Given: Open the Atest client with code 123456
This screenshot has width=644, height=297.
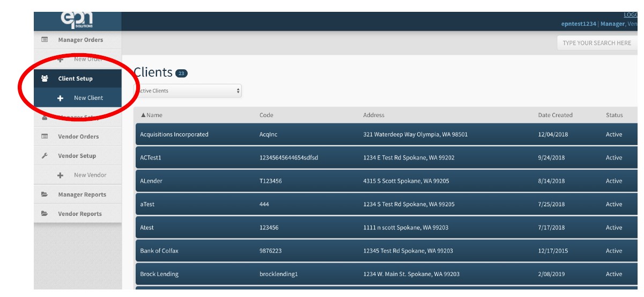Looking at the screenshot, I should (387, 227).
